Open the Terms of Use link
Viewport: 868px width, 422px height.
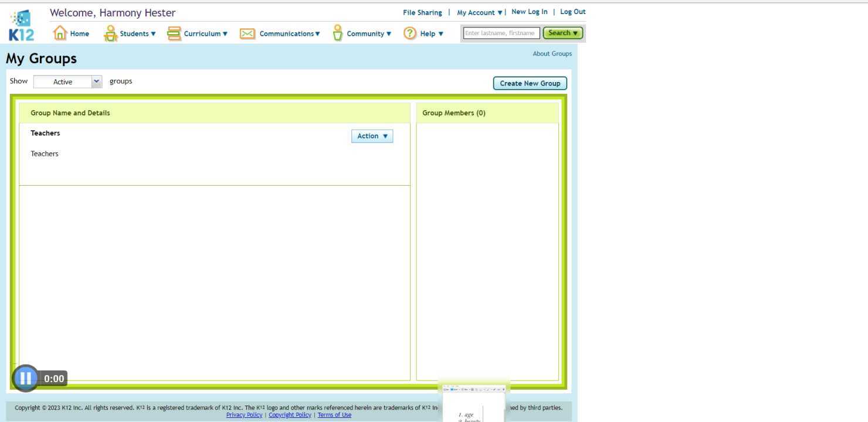tap(334, 414)
